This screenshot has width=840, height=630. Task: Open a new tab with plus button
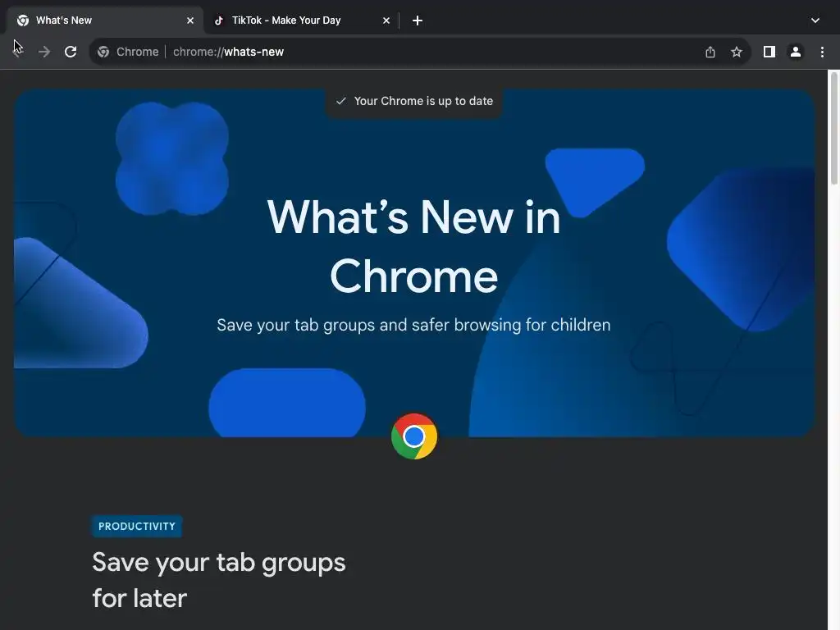coord(418,21)
